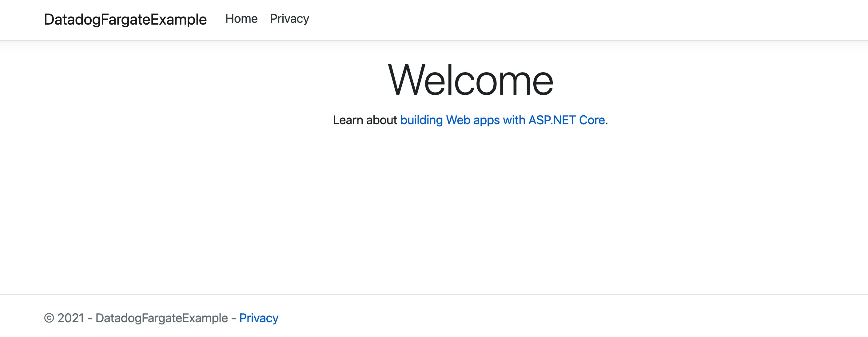868x337 pixels.
Task: Click the Home tab in navigation
Action: coord(241,18)
